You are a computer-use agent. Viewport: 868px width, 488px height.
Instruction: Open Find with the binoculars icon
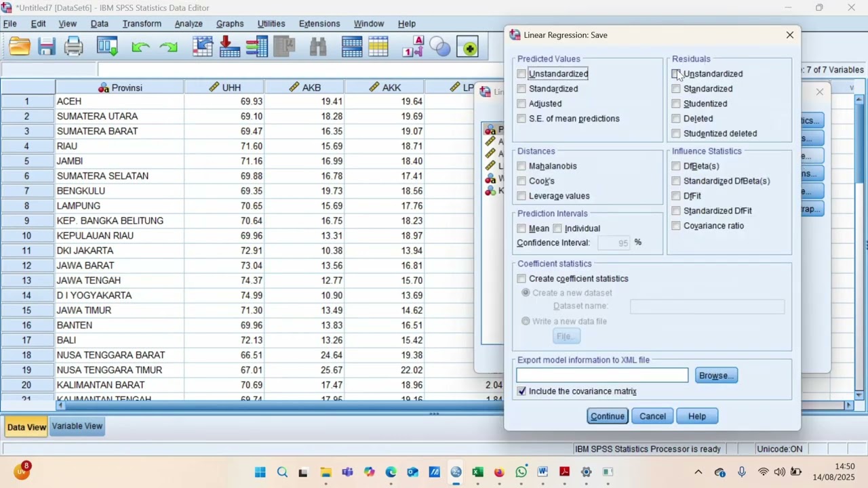click(318, 47)
